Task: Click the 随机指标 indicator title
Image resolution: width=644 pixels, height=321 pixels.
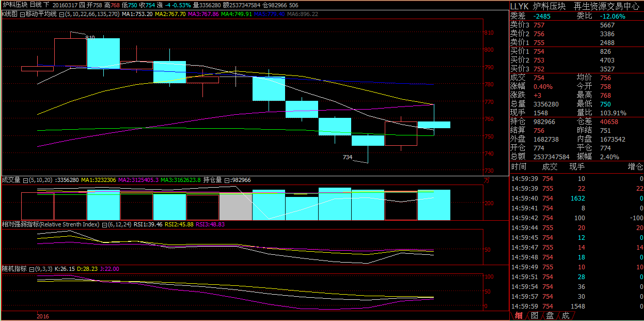Action: (x=14, y=269)
